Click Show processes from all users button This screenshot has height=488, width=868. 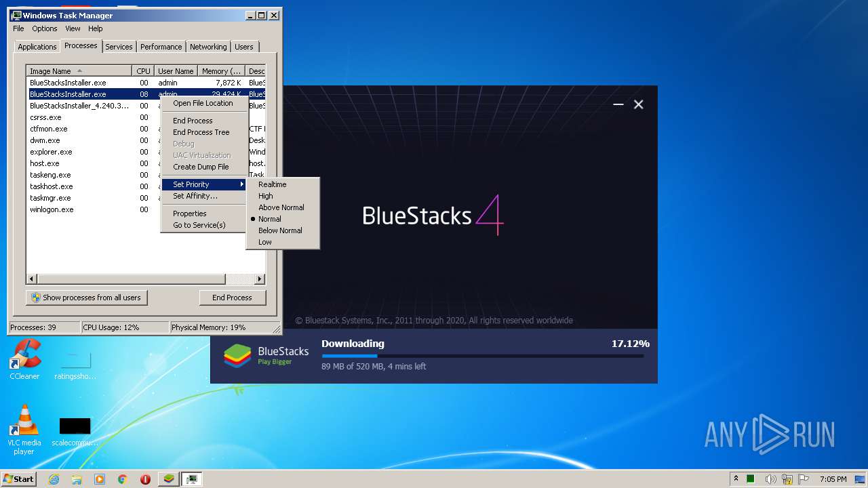tap(87, 298)
